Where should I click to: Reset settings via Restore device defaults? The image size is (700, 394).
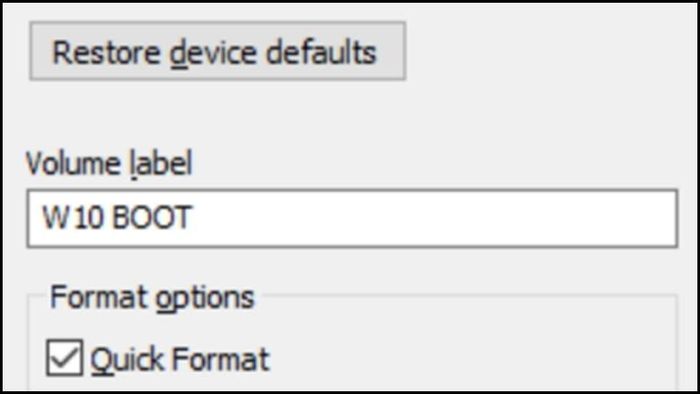coord(217,51)
